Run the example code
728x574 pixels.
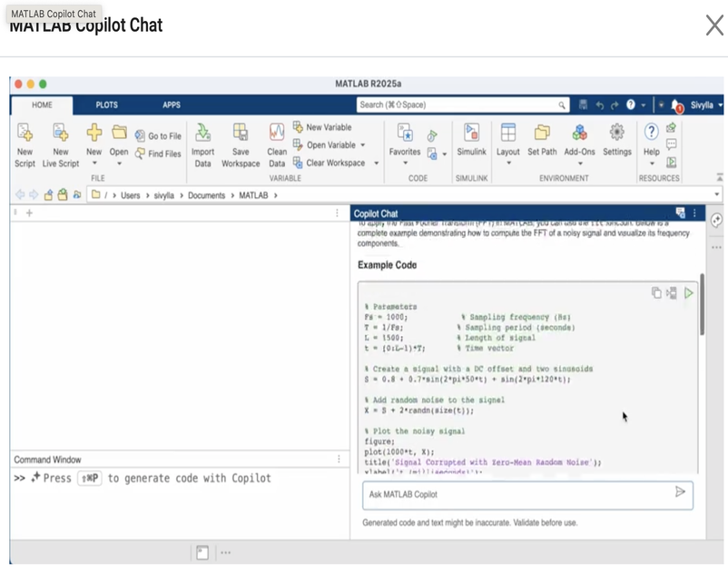[x=689, y=293]
